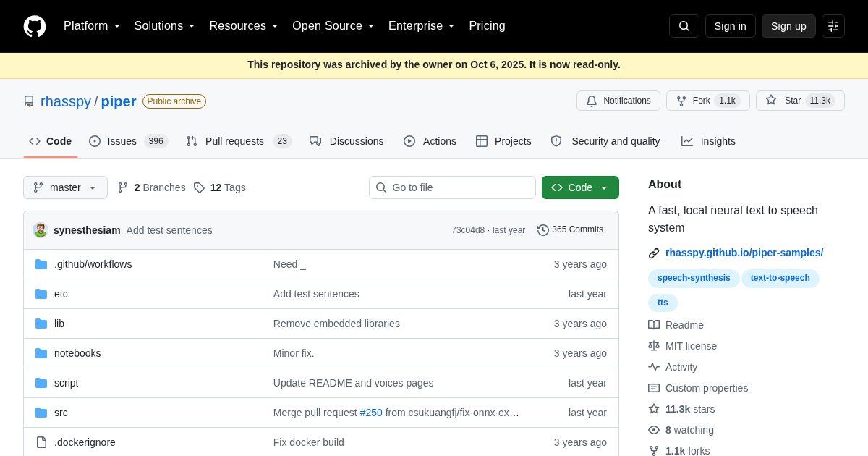Click the Sign in button
868x456 pixels.
click(731, 26)
